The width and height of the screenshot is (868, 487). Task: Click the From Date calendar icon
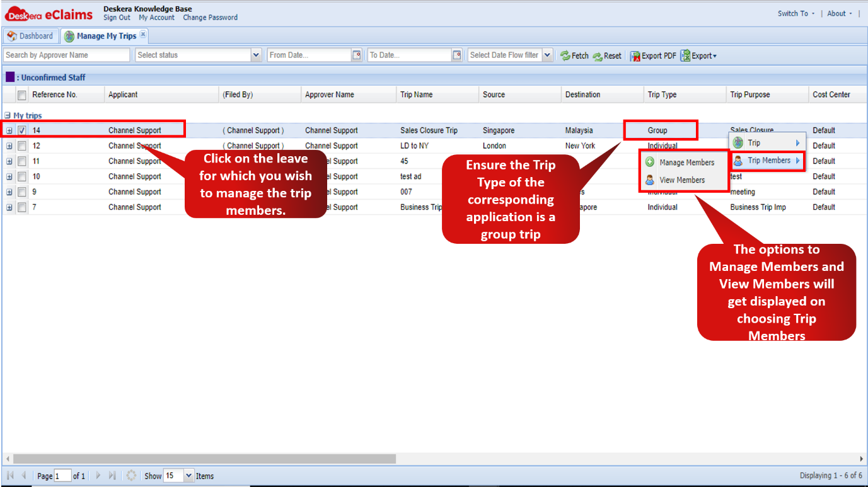[x=357, y=55]
